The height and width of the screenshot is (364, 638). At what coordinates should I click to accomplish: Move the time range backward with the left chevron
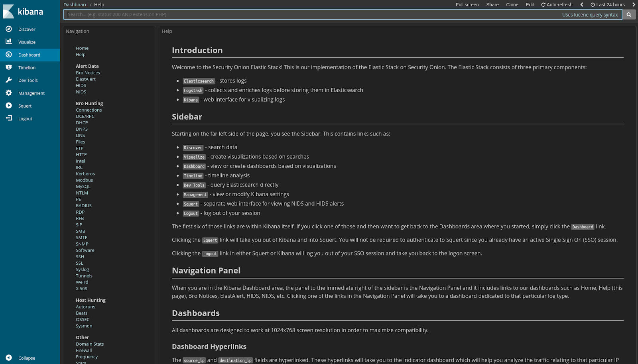(582, 5)
